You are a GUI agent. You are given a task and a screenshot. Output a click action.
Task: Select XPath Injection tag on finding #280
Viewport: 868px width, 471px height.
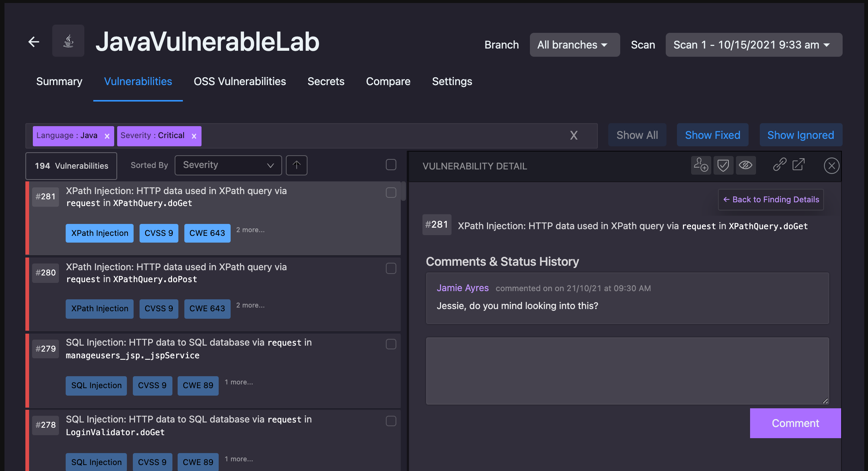(x=100, y=309)
